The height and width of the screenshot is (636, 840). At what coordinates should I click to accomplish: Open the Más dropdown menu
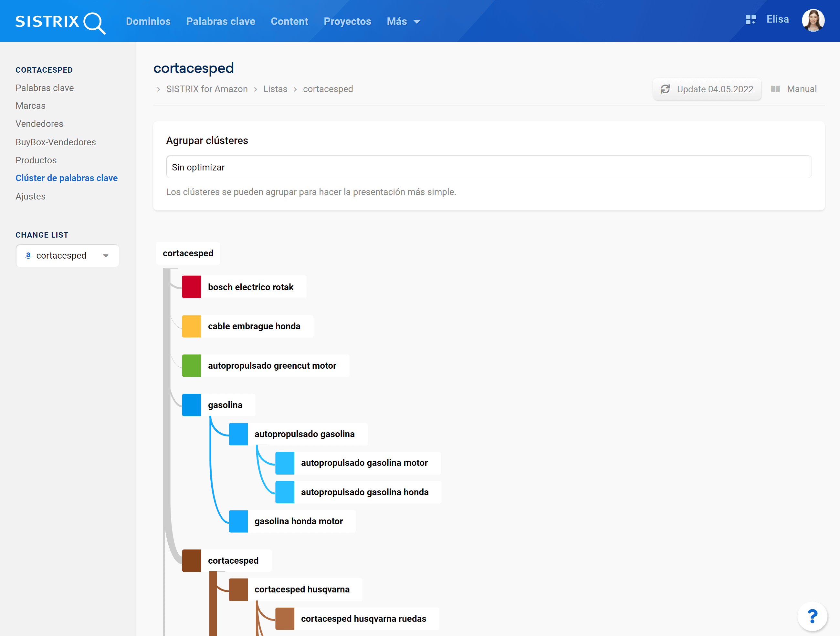coord(403,22)
